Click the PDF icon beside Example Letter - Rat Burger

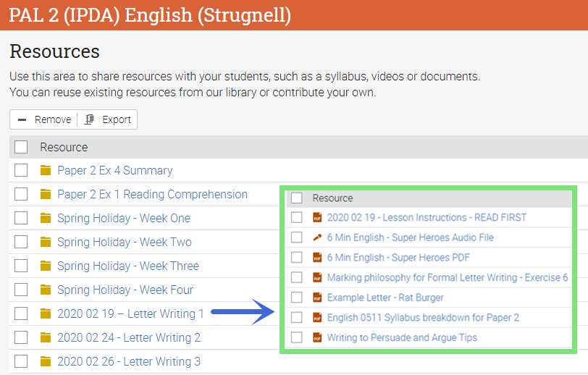[316, 298]
